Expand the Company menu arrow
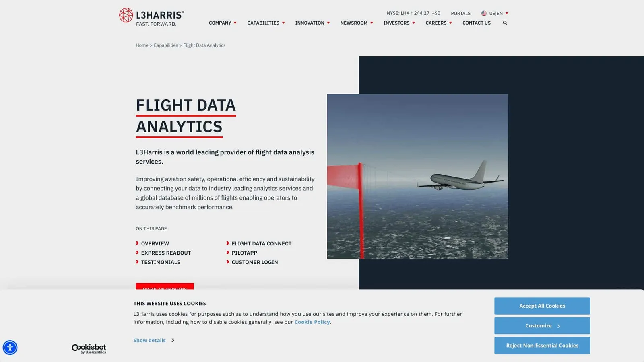 [235, 23]
